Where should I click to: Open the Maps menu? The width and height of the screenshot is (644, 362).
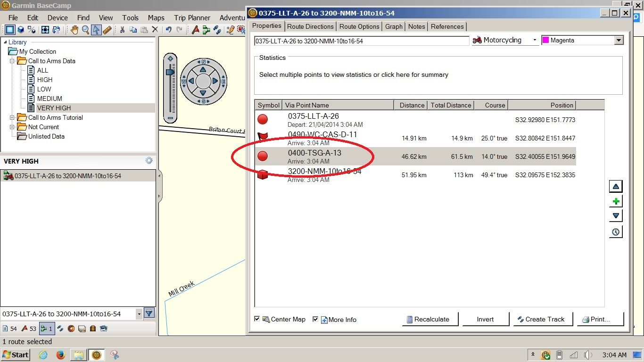click(156, 18)
